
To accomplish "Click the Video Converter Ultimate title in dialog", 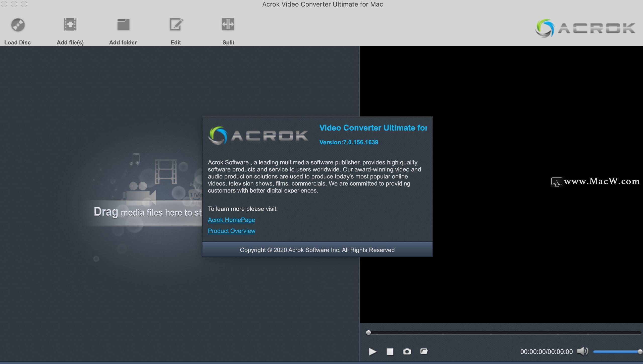I will (x=373, y=128).
